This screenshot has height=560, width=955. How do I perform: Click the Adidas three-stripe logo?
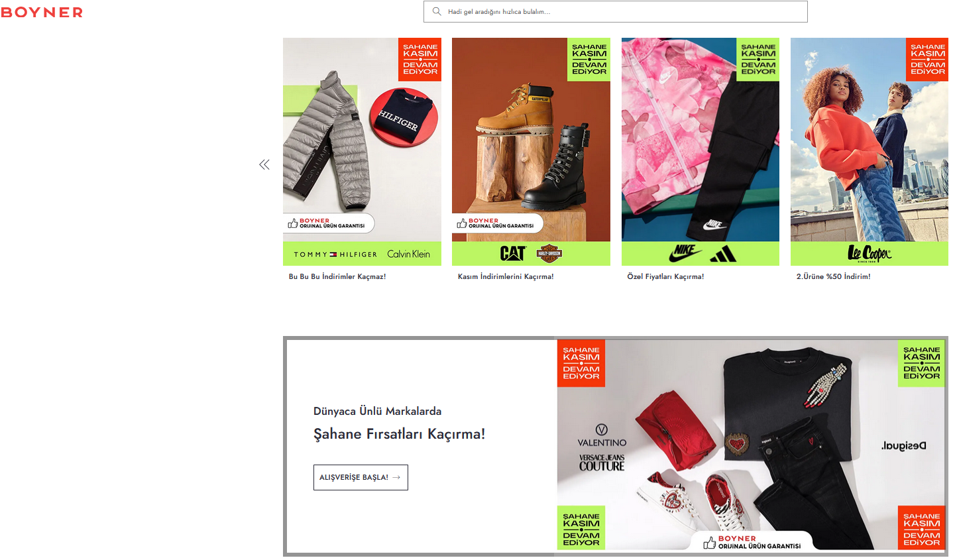tap(722, 254)
